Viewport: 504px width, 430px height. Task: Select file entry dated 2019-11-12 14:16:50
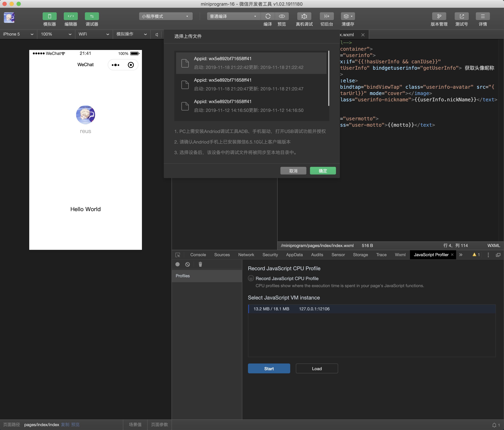click(251, 106)
